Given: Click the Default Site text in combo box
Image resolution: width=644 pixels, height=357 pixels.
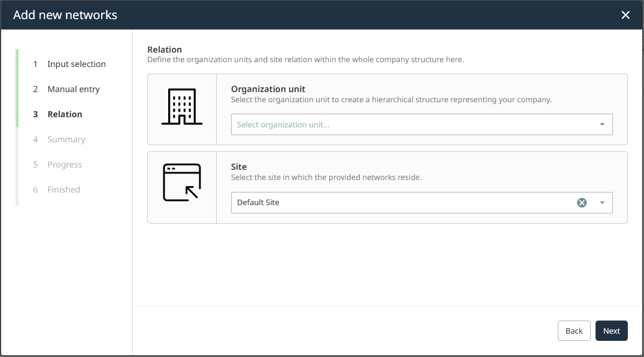Looking at the screenshot, I should [258, 203].
